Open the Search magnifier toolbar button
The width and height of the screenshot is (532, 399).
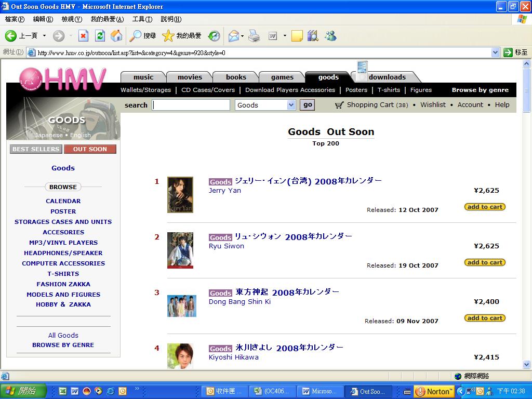coord(142,36)
